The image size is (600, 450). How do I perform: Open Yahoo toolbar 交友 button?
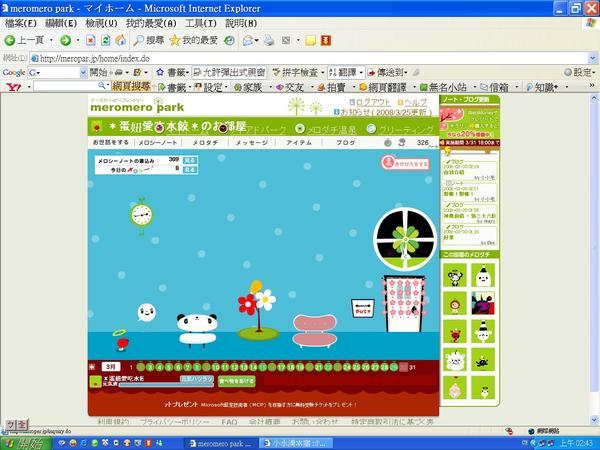tap(290, 88)
